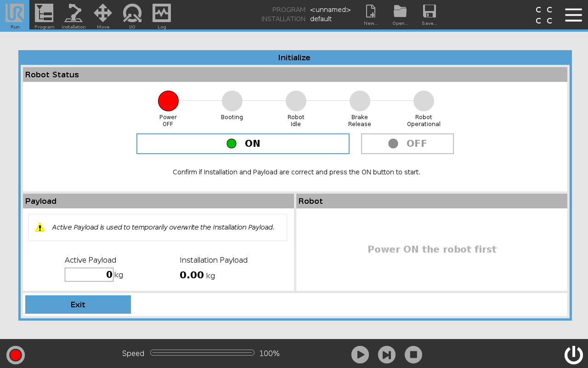Click the Save disk icon
This screenshot has height=368, width=588.
click(x=429, y=15)
